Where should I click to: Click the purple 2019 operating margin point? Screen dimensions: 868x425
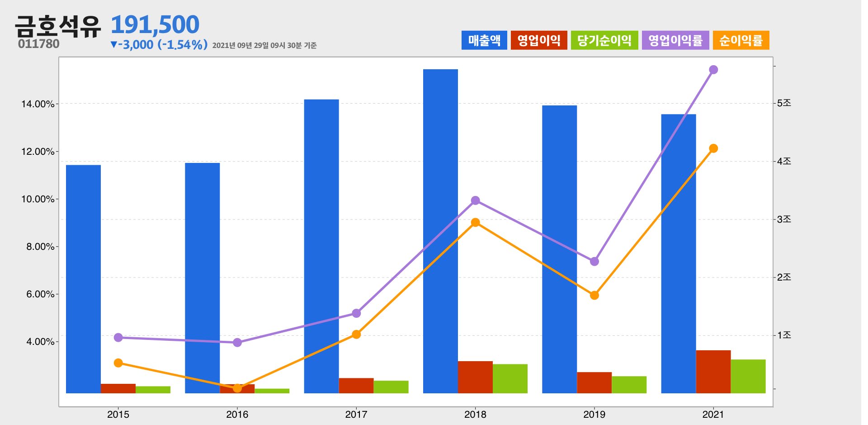pos(594,262)
